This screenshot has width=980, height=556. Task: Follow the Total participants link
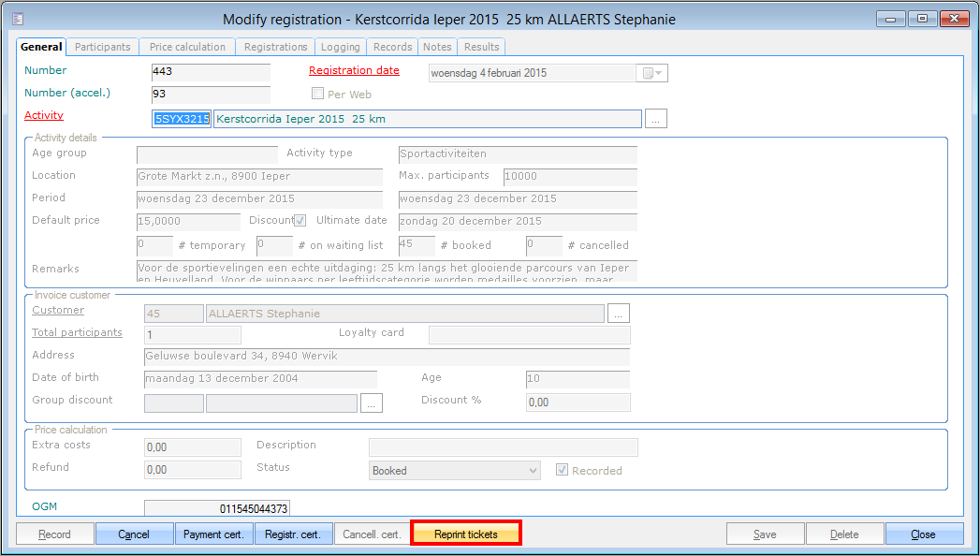coord(77,332)
